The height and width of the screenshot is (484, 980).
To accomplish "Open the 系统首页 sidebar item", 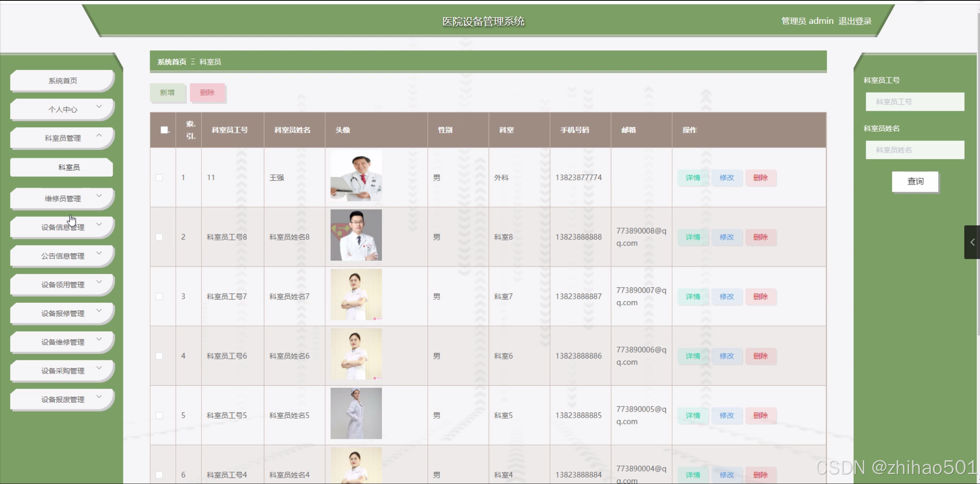I will tap(62, 81).
